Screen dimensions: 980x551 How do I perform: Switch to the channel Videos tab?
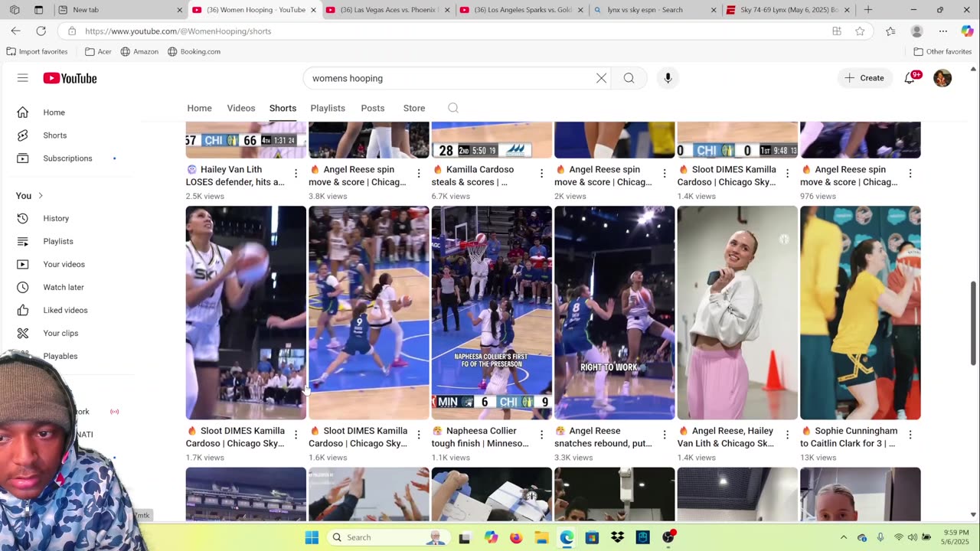241,108
